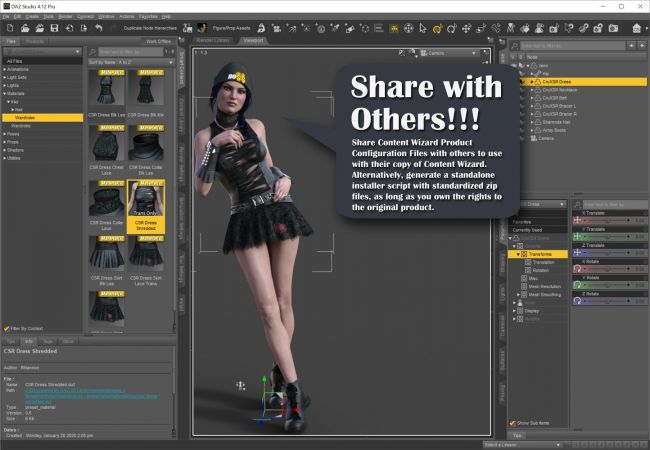650x450 pixels.
Task: Click the character portrait icon in toolbar
Action: click(202, 27)
